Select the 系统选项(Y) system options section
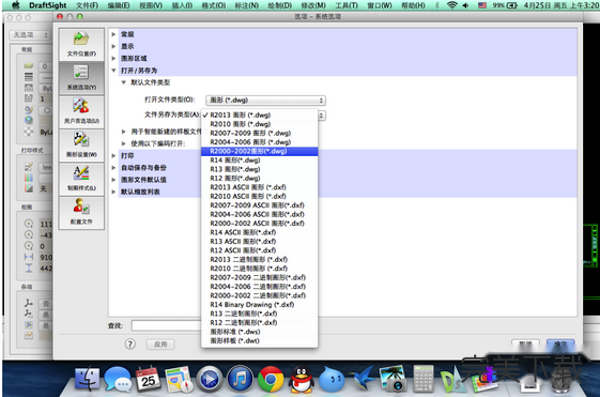 point(82,78)
